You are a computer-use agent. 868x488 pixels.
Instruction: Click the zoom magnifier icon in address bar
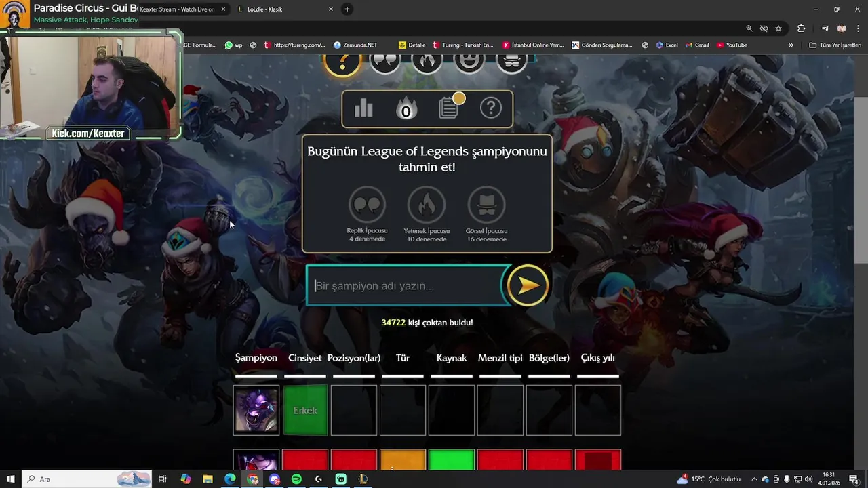pyautogui.click(x=749, y=28)
